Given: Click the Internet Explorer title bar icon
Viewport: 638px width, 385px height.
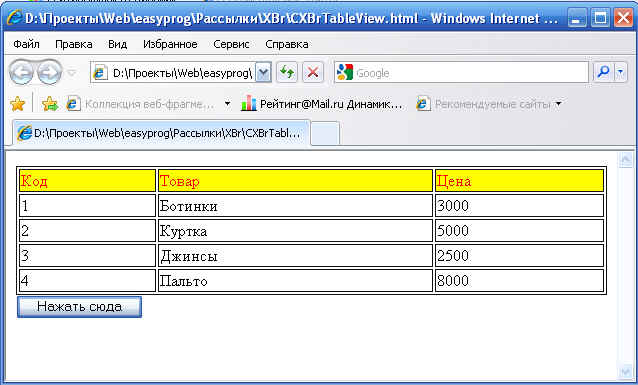Looking at the screenshot, I should (14, 18).
